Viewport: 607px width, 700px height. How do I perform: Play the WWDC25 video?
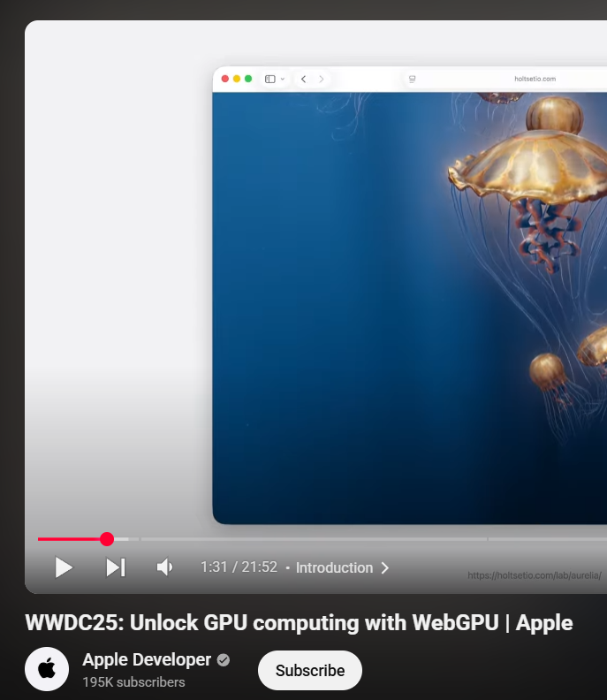tap(64, 567)
